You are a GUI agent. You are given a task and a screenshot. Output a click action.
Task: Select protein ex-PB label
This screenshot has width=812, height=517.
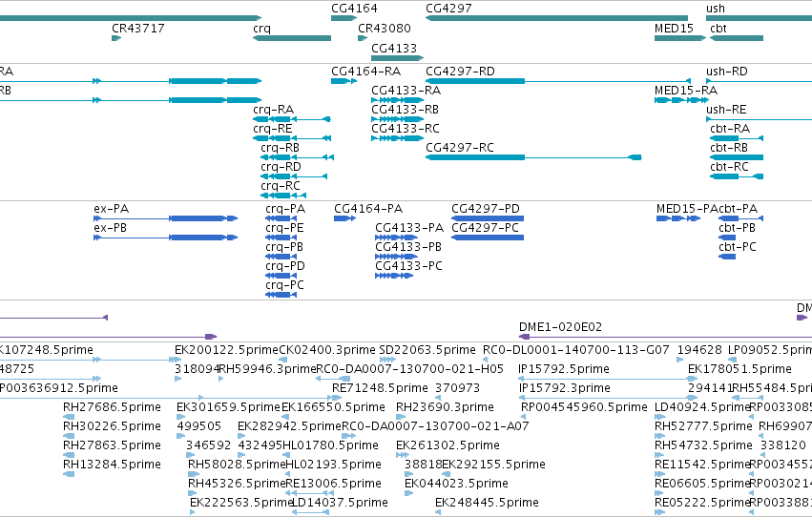click(111, 228)
